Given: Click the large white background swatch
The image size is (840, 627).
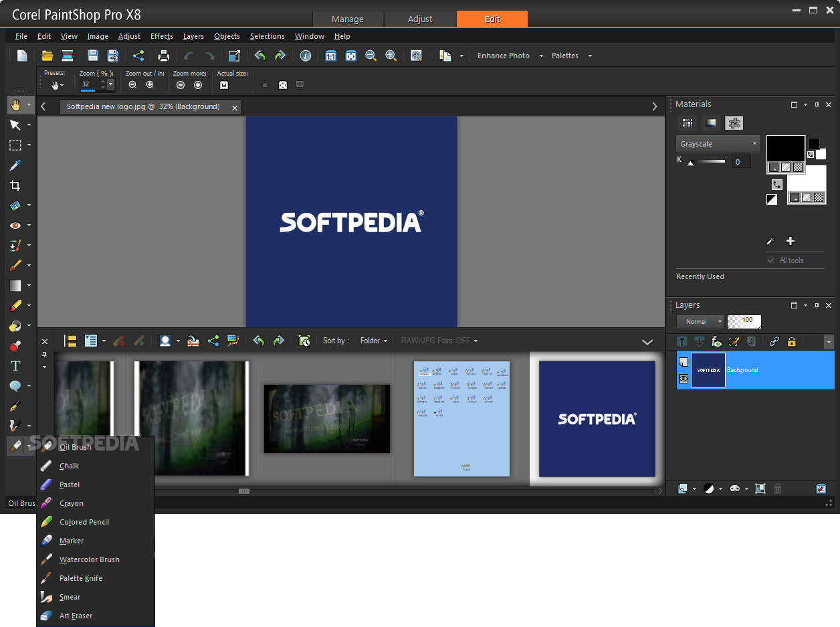Looking at the screenshot, I should [807, 179].
